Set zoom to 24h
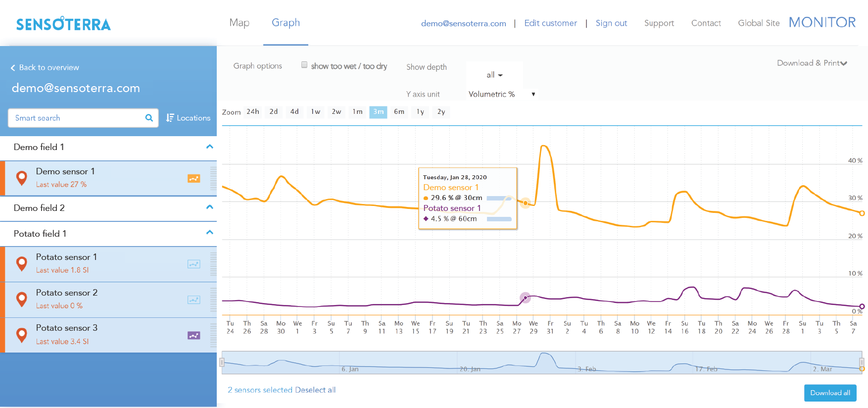 tap(253, 112)
